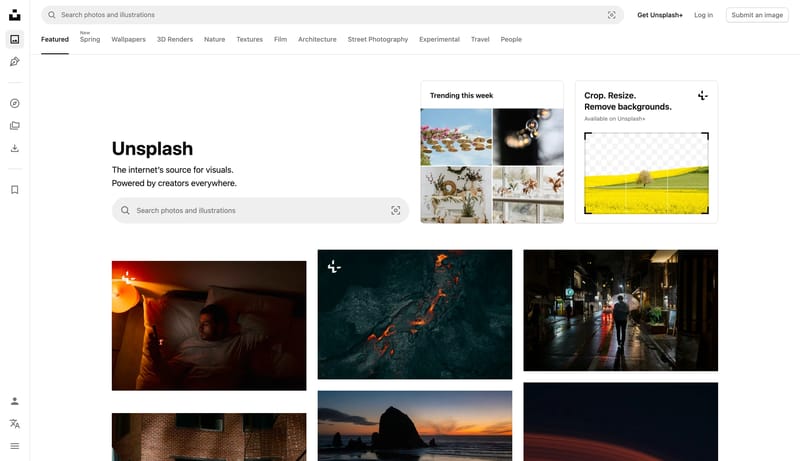Click visual search icon in top bar

pos(611,15)
